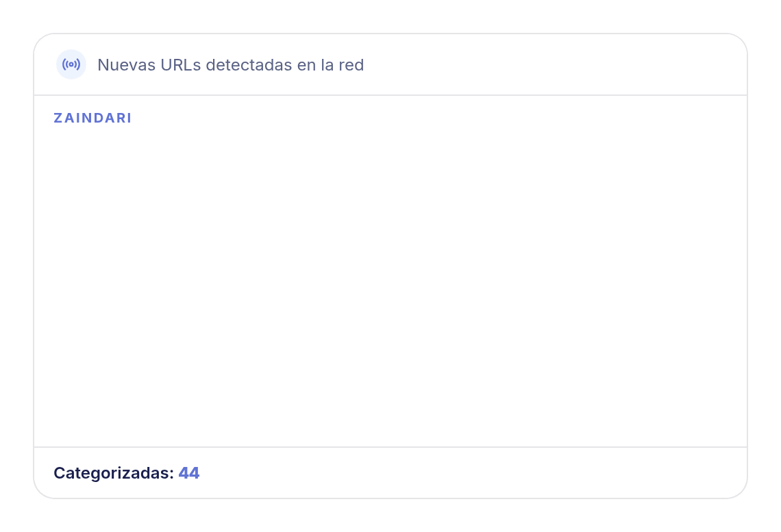This screenshot has width=781, height=532.
Task: Click the light blue circle behind the signal icon
Action: pyautogui.click(x=71, y=64)
